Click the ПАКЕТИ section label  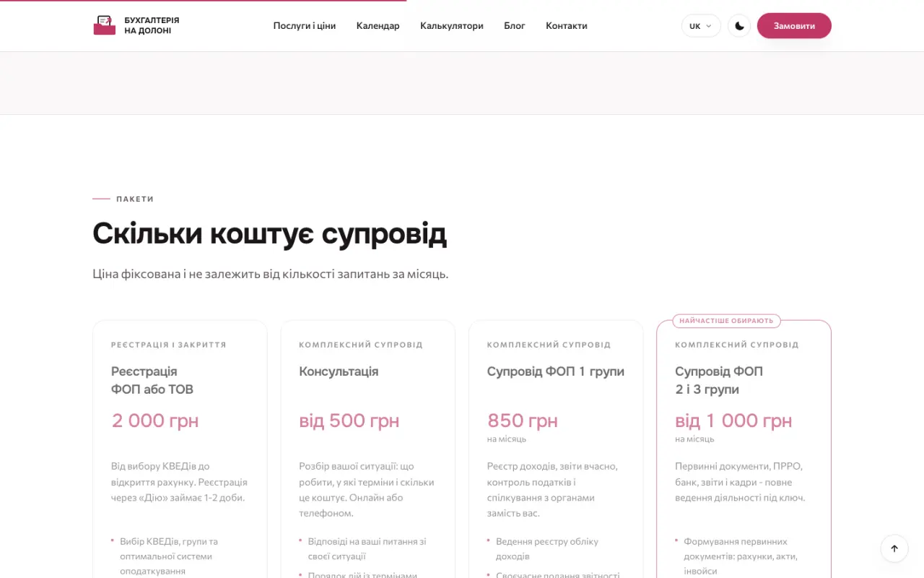click(135, 199)
